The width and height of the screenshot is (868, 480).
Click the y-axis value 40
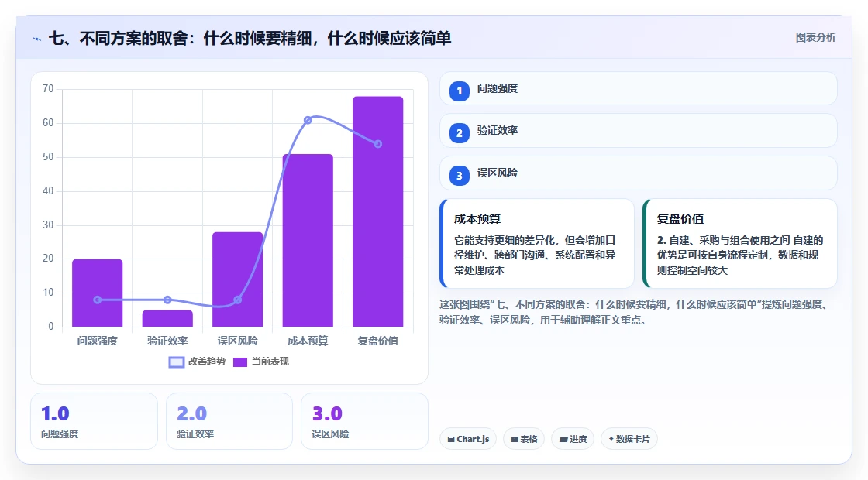click(x=48, y=190)
